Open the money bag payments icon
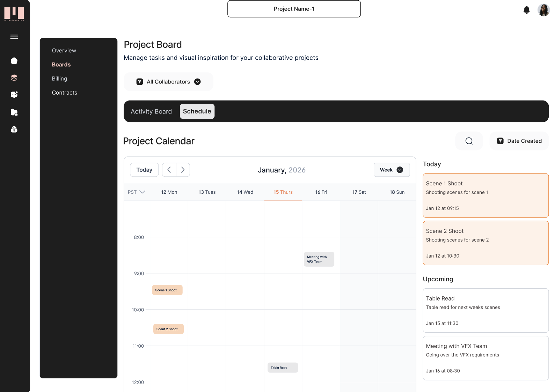 click(14, 130)
